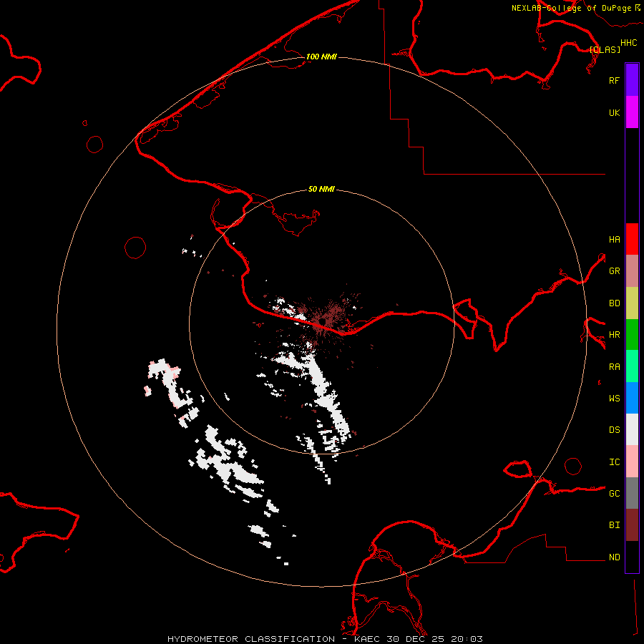Click the DS legend label
644x644 pixels.
click(x=614, y=430)
